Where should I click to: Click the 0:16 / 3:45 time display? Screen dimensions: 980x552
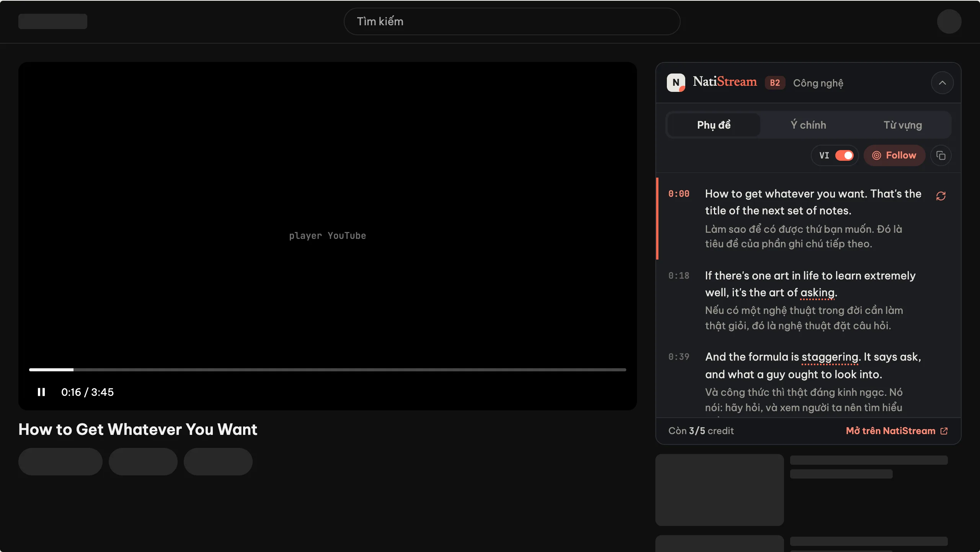pos(87,392)
